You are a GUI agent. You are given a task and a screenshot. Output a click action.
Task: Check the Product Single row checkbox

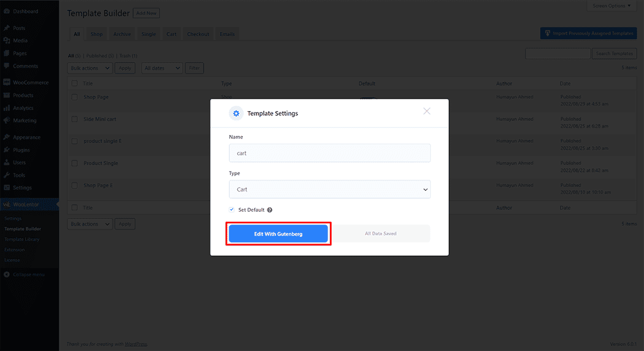pyautogui.click(x=74, y=164)
